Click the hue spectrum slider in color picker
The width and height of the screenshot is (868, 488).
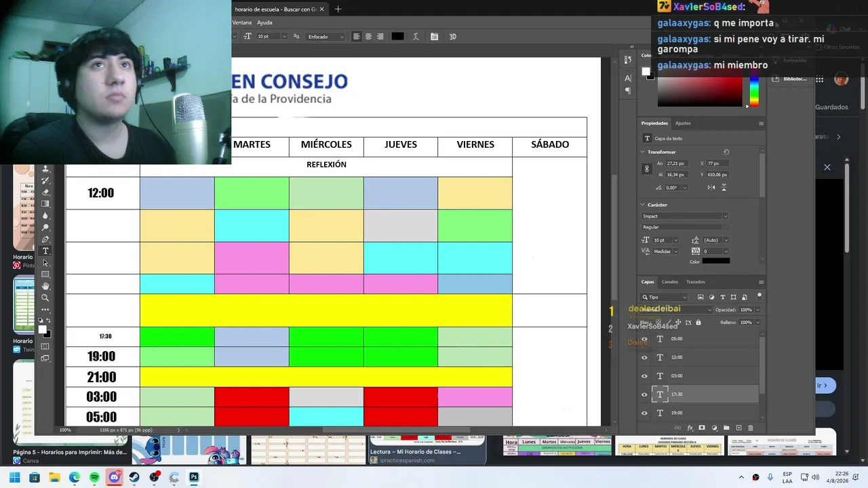753,92
